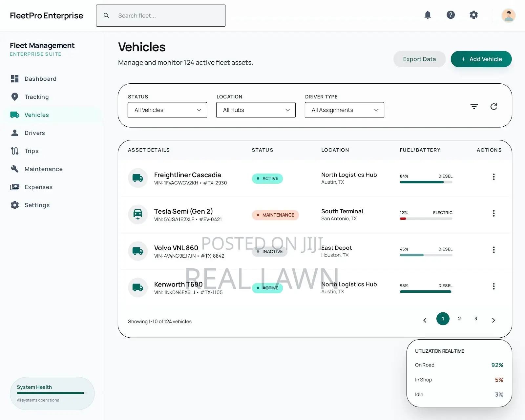Click the Vehicles truck icon in sidebar
This screenshot has width=525, height=420.
tap(15, 115)
